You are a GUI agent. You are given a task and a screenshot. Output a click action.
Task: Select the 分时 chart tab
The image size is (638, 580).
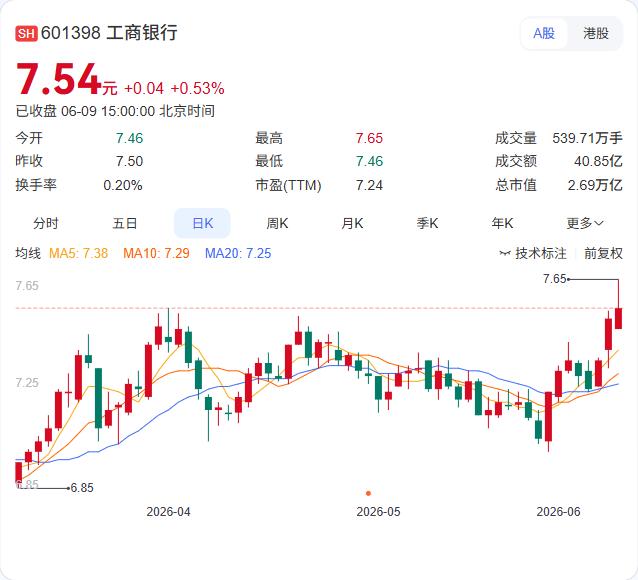[46, 223]
